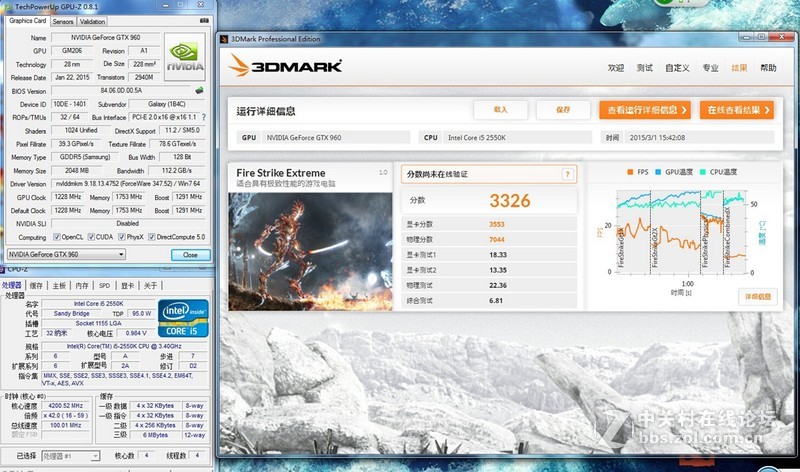Click the 3DMark window title bar icon

(224, 39)
